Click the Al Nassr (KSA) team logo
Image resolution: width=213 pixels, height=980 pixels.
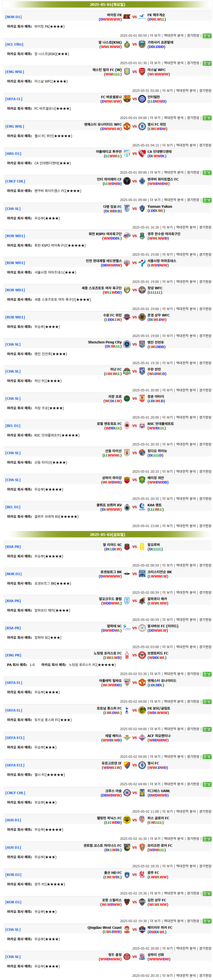pos(127,44)
